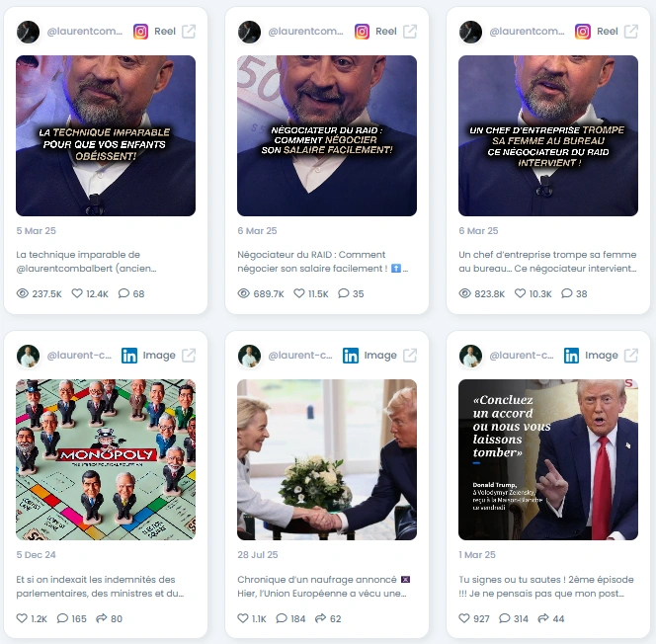This screenshot has height=644, width=656.
Task: Click heart icon showing 12.4K likes
Action: click(x=77, y=293)
